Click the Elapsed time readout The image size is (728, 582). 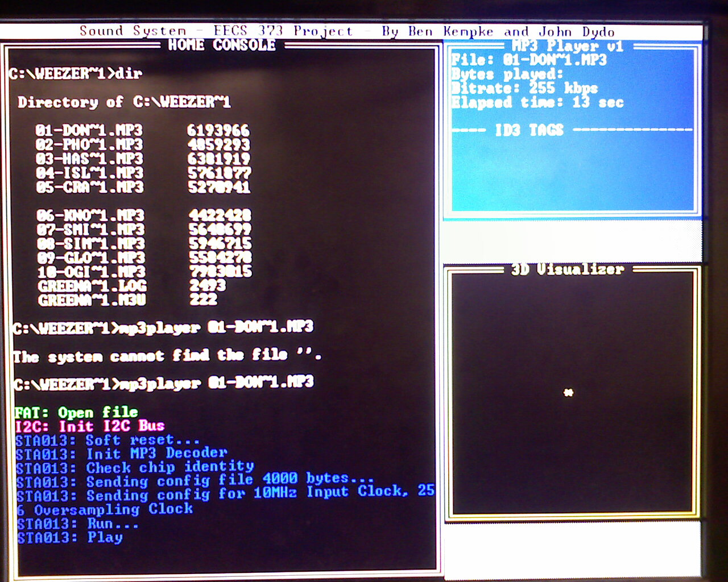(537, 102)
